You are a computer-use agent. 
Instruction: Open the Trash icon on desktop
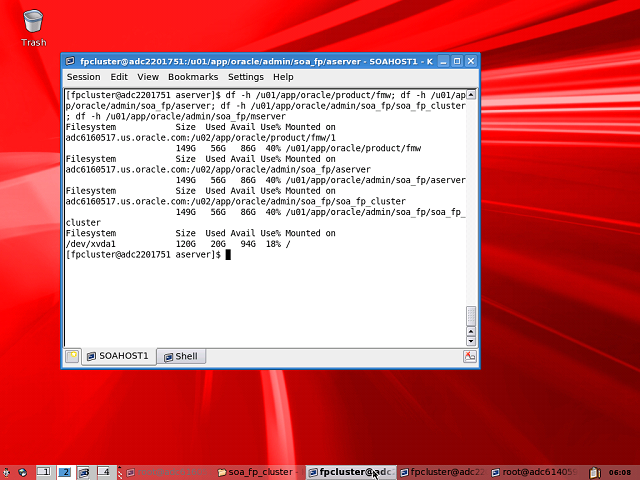pos(33,23)
